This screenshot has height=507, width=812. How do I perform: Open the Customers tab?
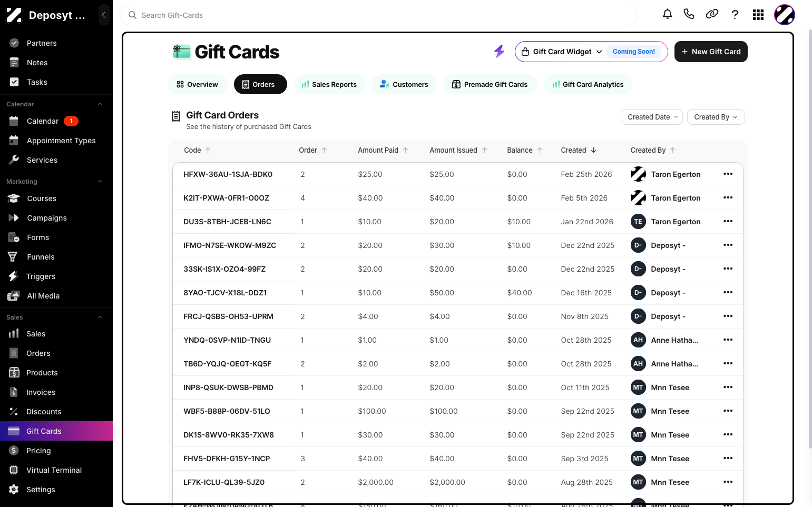click(404, 84)
